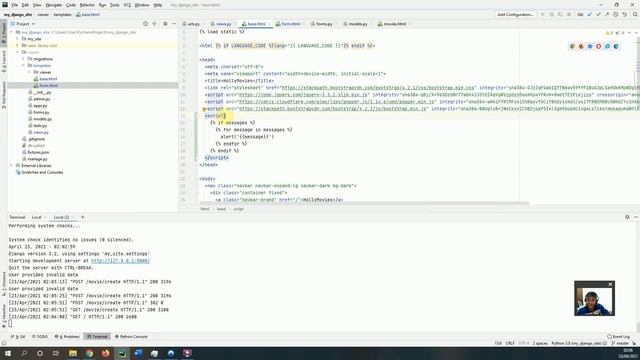
Task: Switch to the Local (2) terminal tab
Action: [61, 217]
